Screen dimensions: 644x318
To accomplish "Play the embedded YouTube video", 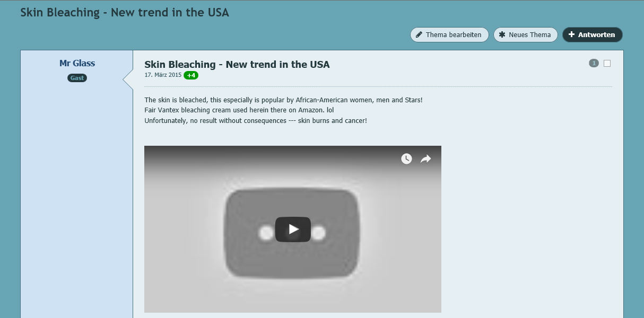I will [x=293, y=229].
